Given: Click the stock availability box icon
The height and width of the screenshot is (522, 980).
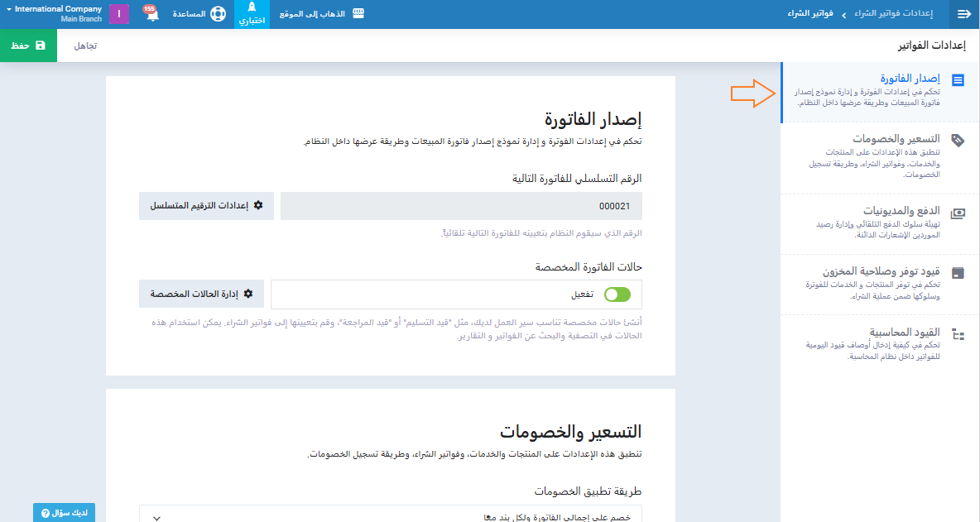Looking at the screenshot, I should (958, 272).
